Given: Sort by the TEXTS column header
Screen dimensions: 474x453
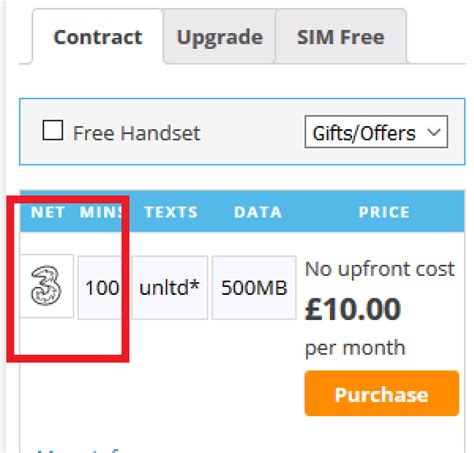Looking at the screenshot, I should coord(171,212).
